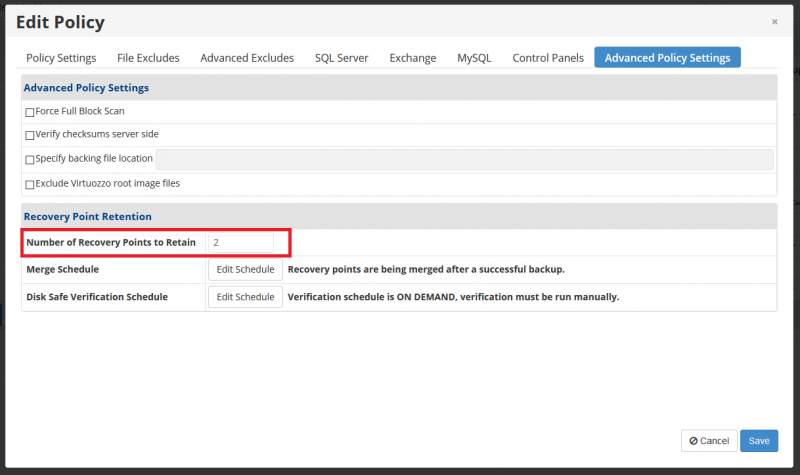Click the Recovery Point Retention heading
Image resolution: width=800 pixels, height=475 pixels.
tap(88, 216)
